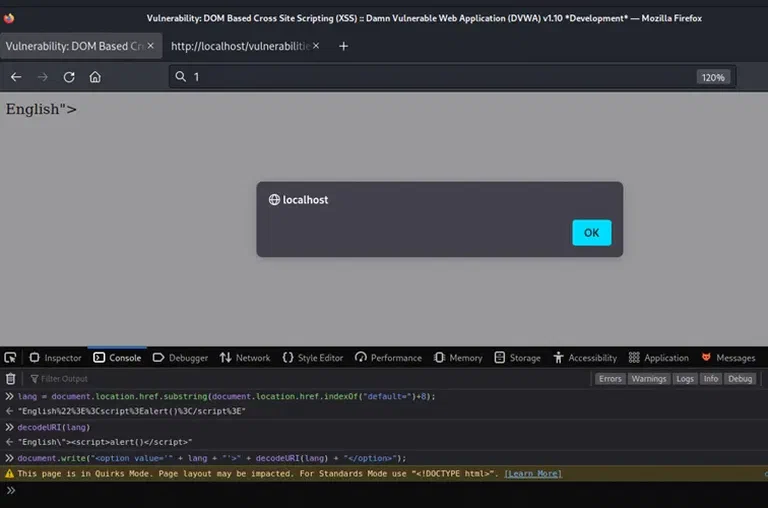Toggle the Info console filter

point(711,379)
